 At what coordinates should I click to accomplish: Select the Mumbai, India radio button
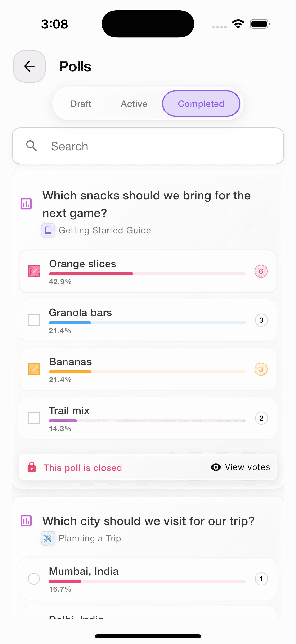click(34, 578)
